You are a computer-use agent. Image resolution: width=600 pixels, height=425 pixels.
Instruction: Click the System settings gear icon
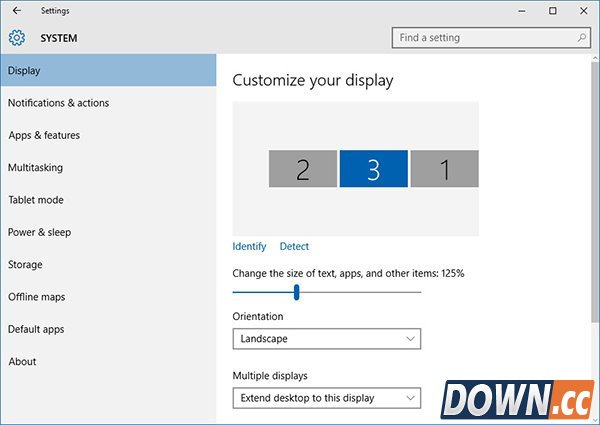(x=16, y=38)
